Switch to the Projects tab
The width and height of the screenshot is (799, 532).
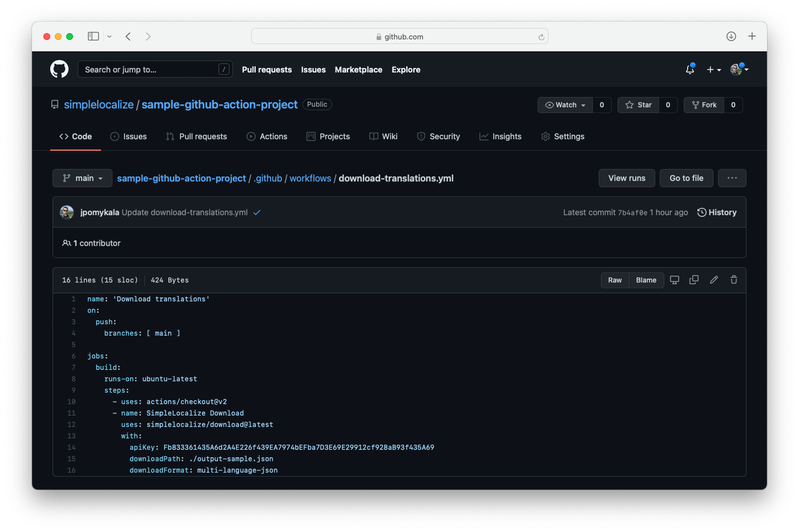click(328, 136)
